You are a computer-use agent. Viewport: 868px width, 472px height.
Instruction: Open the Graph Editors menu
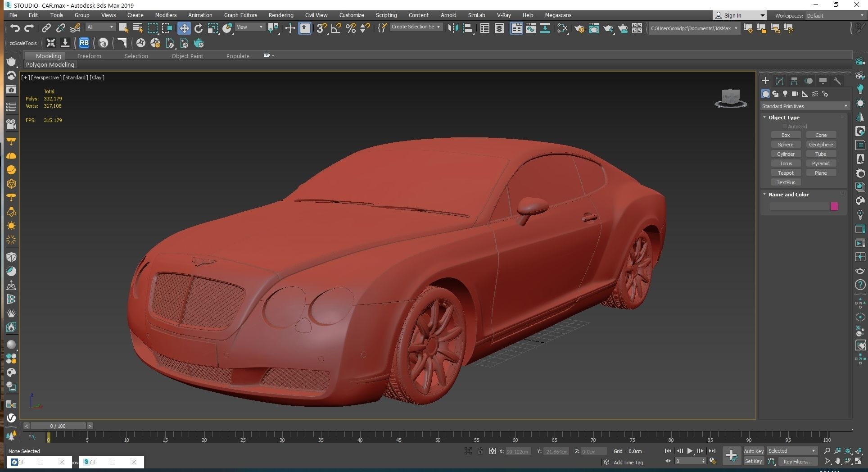pos(240,15)
